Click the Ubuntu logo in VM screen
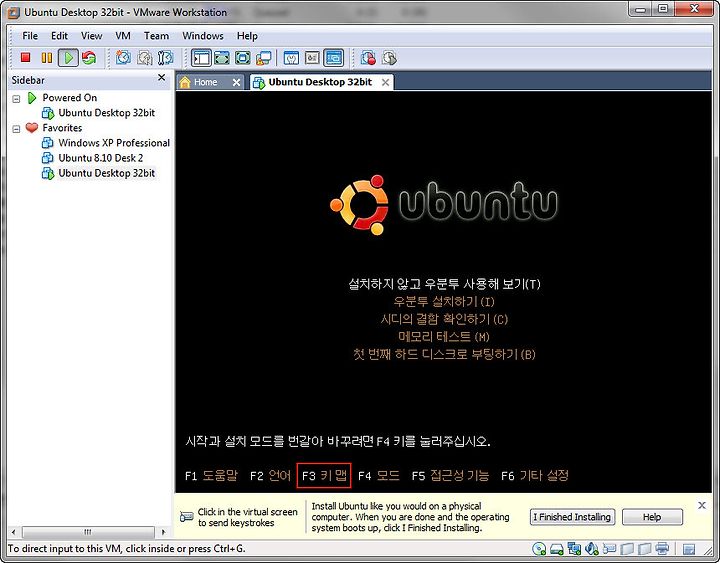This screenshot has height=563, width=720. tap(444, 205)
